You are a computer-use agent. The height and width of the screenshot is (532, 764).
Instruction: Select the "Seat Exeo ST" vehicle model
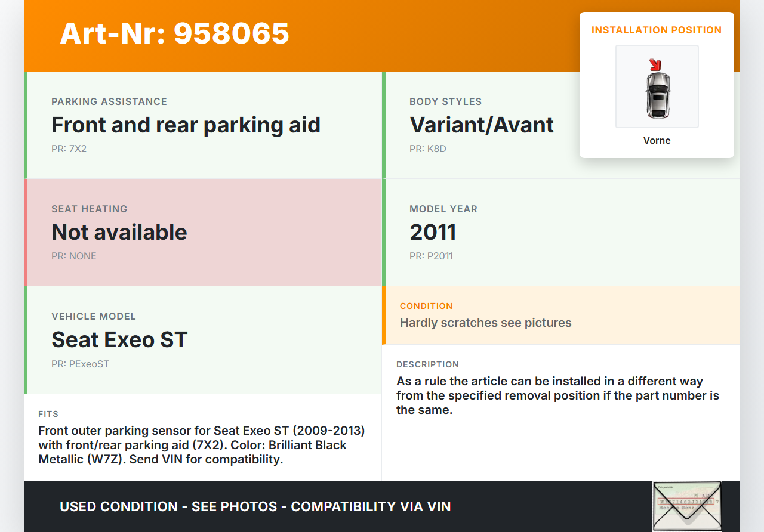119,340
